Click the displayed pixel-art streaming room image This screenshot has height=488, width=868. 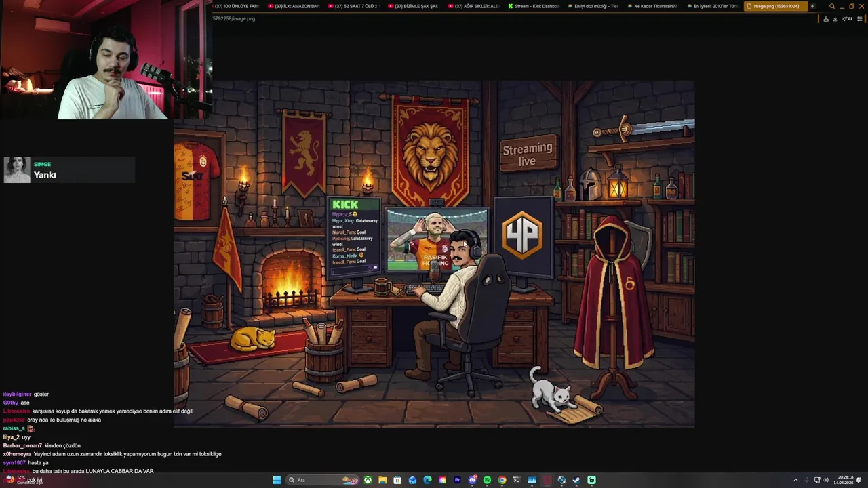(434, 254)
